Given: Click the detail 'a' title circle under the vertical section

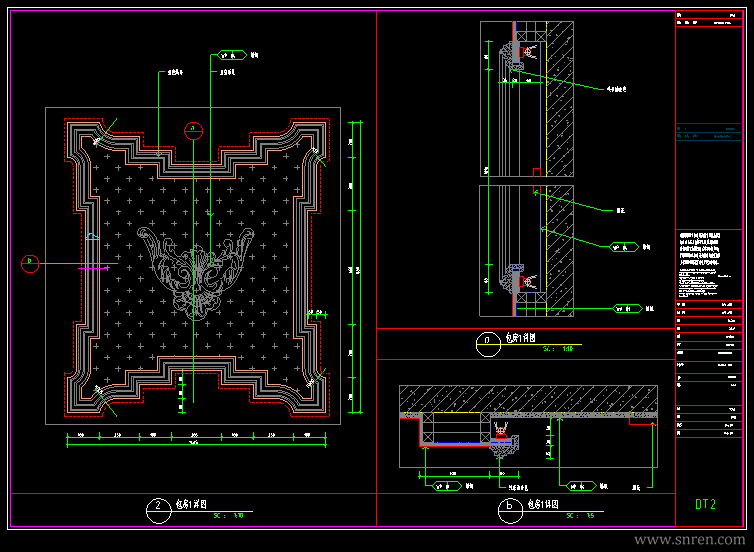Looking at the screenshot, I should [488, 344].
